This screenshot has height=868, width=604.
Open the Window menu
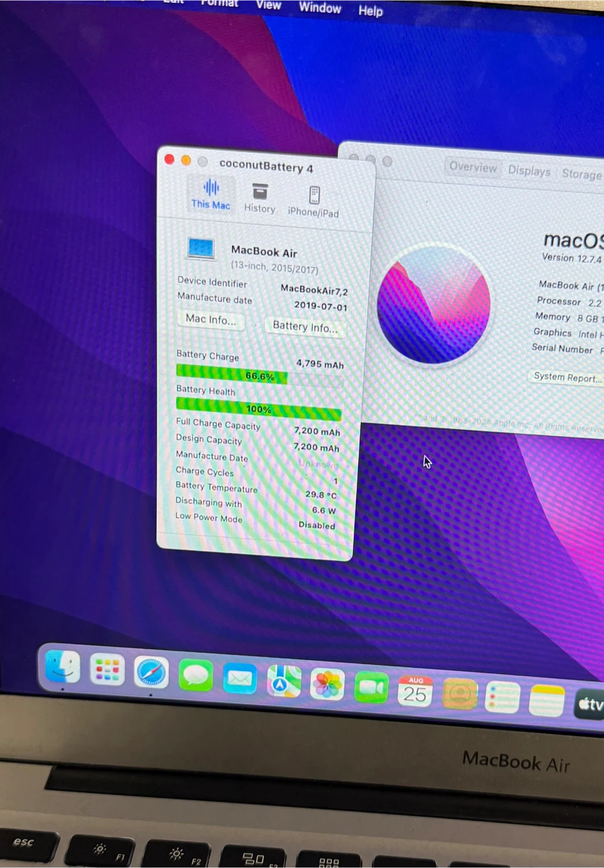point(320,8)
